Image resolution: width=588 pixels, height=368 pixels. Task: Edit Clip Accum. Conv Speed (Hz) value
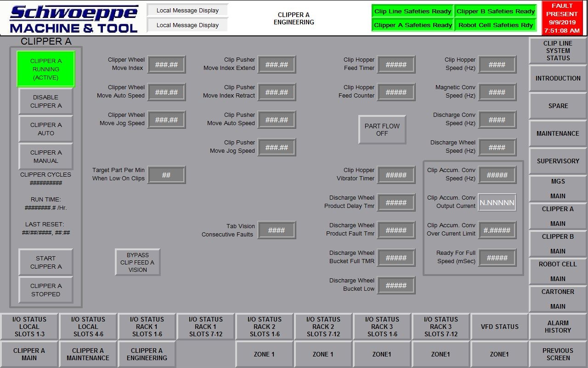[x=497, y=175]
